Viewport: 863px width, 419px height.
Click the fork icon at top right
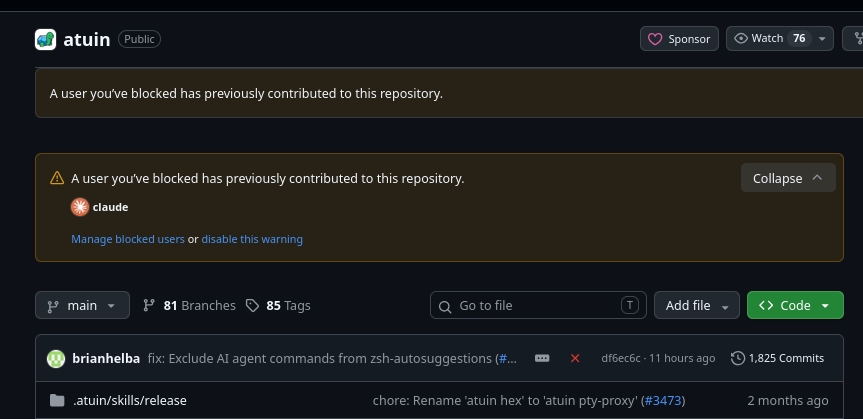click(858, 39)
